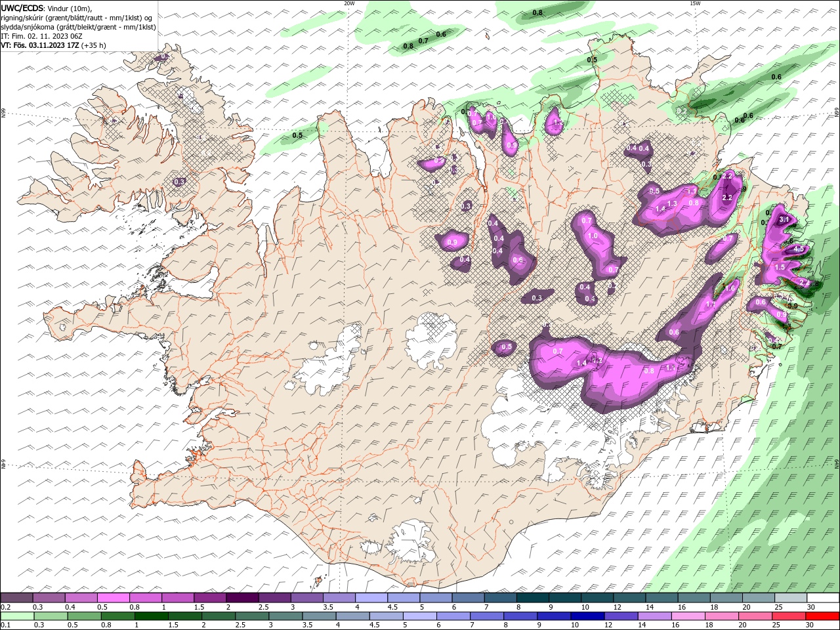Click the 'slydda/snjókoma' legend description line

(x=79, y=27)
